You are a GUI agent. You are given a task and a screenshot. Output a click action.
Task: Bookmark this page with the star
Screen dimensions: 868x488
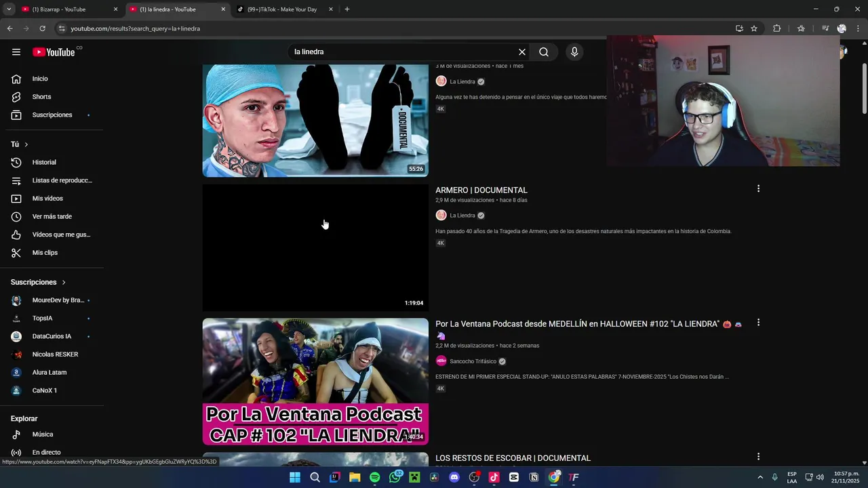point(754,28)
